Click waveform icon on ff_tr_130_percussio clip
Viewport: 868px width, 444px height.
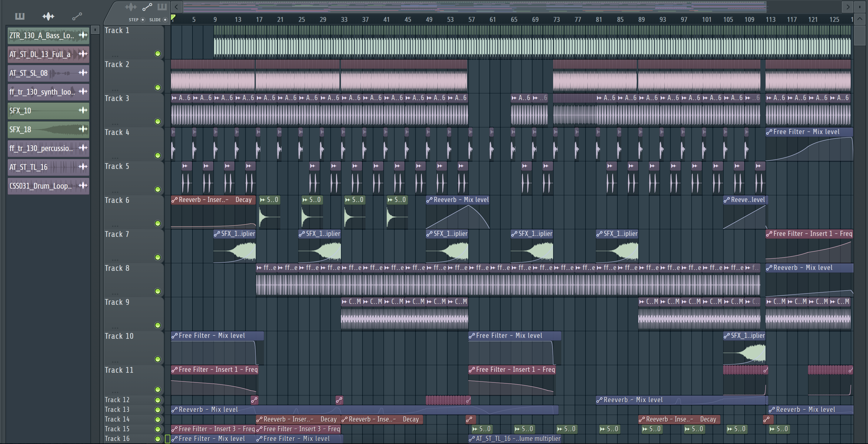tap(83, 148)
